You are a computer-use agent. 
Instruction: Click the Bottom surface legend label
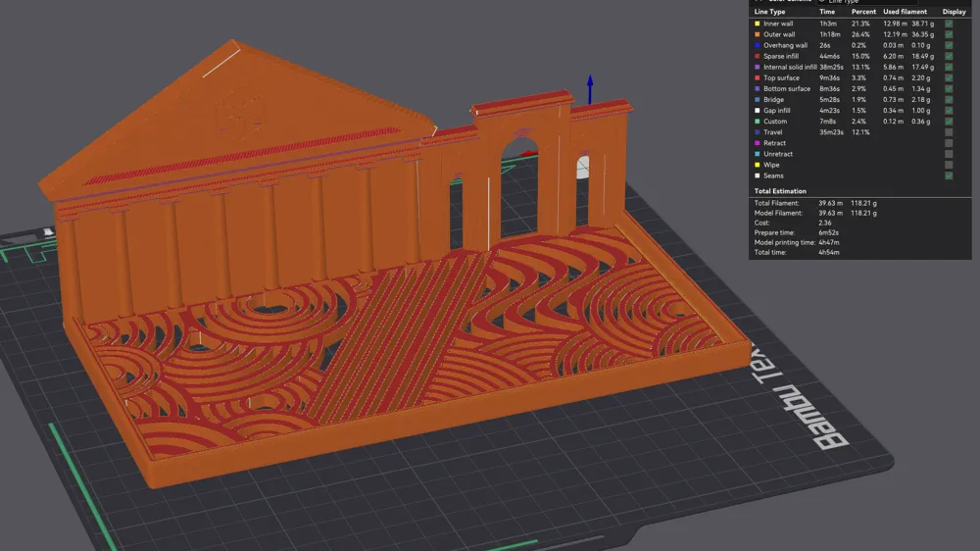(787, 89)
